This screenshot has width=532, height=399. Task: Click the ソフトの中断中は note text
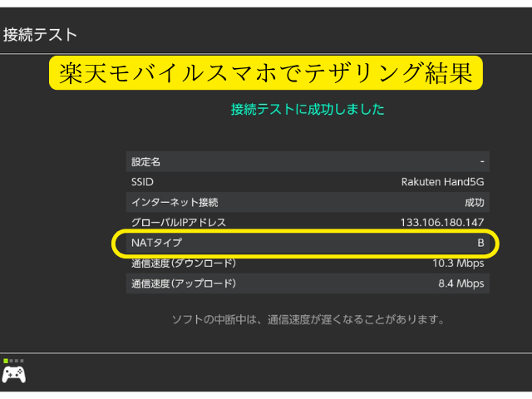[308, 319]
